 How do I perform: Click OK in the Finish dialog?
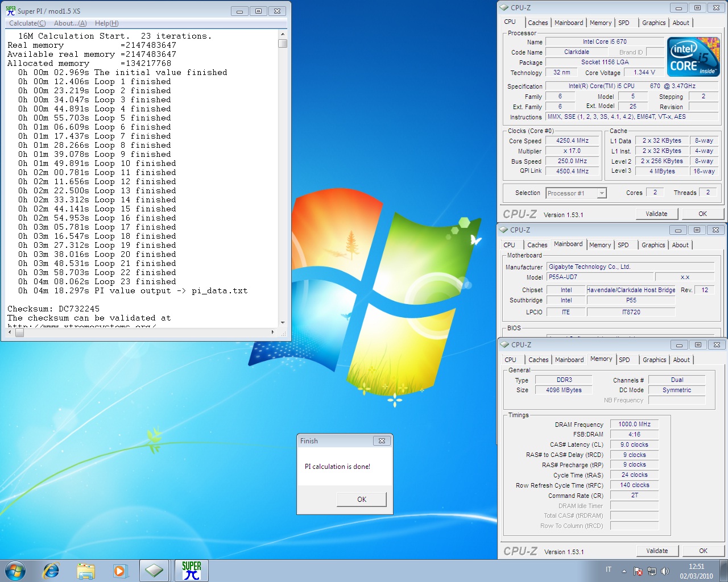(x=362, y=499)
